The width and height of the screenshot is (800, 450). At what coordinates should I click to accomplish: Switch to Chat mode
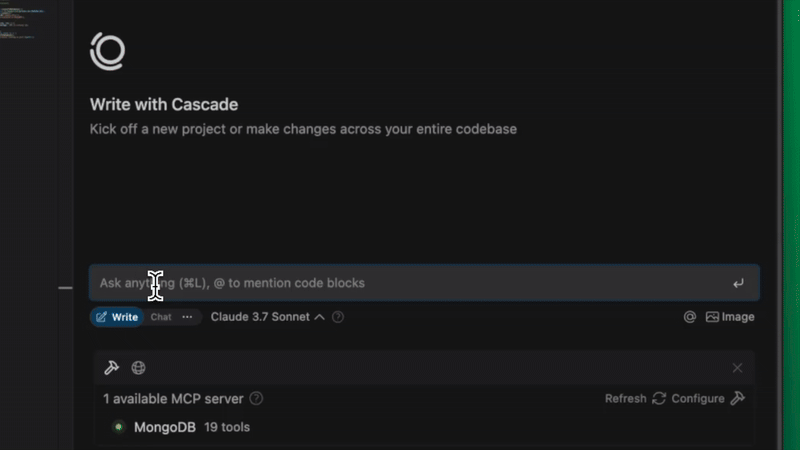(161, 317)
